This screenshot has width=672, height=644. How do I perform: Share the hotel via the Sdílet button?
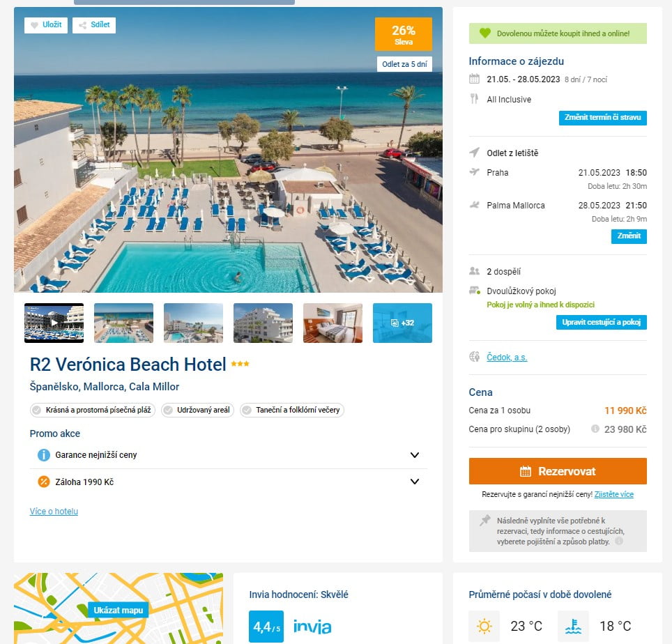pos(94,25)
